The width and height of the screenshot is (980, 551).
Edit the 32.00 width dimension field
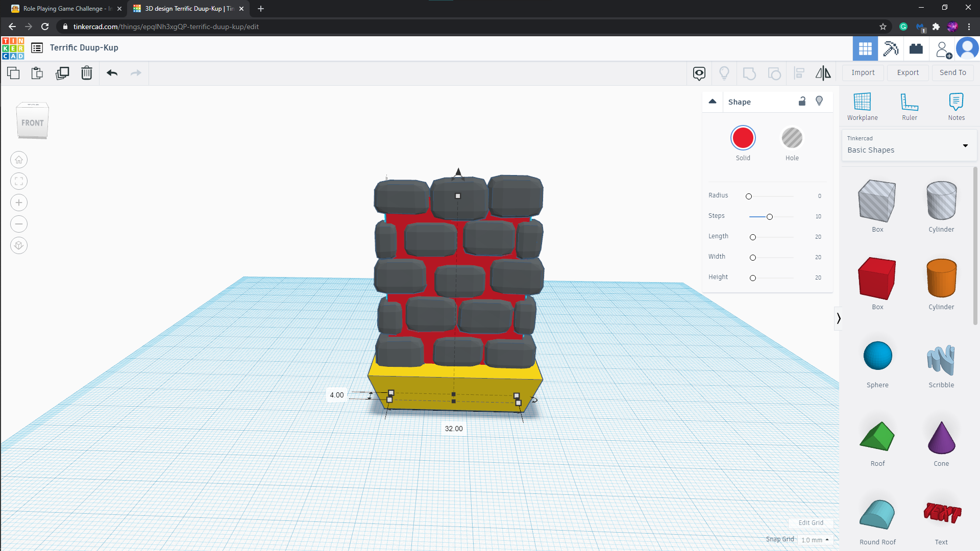click(454, 429)
